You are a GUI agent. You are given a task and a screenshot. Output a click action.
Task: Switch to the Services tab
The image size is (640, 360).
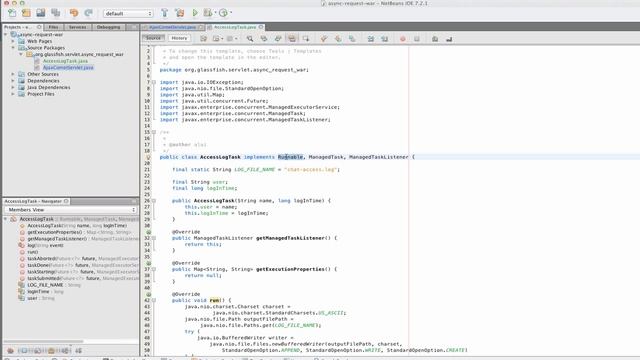[x=77, y=27]
